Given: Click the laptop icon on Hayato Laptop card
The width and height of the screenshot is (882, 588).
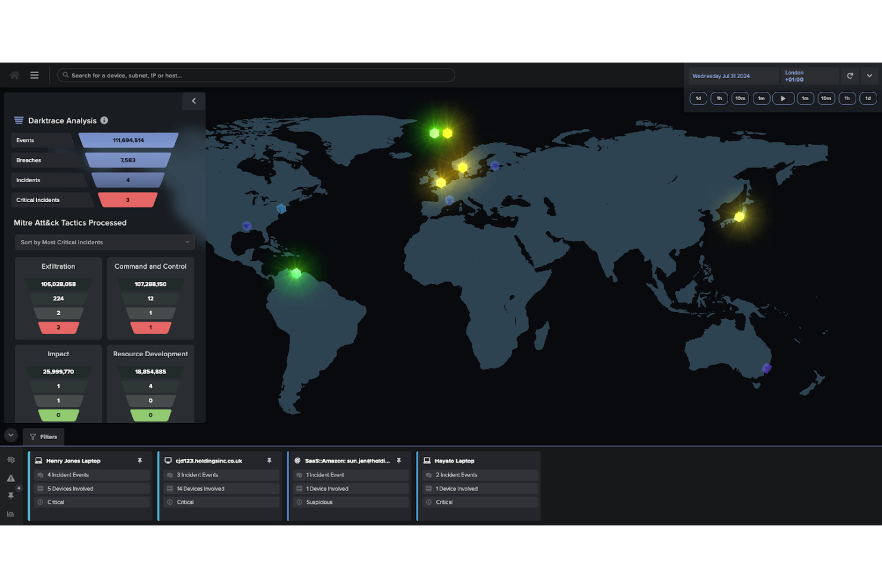Looking at the screenshot, I should [427, 460].
